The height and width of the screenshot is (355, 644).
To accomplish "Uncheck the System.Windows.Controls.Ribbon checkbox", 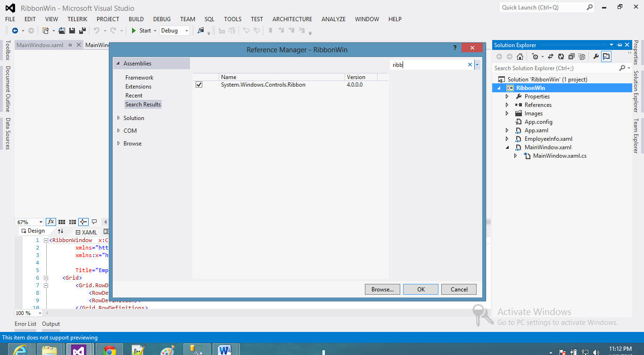I will pos(199,85).
